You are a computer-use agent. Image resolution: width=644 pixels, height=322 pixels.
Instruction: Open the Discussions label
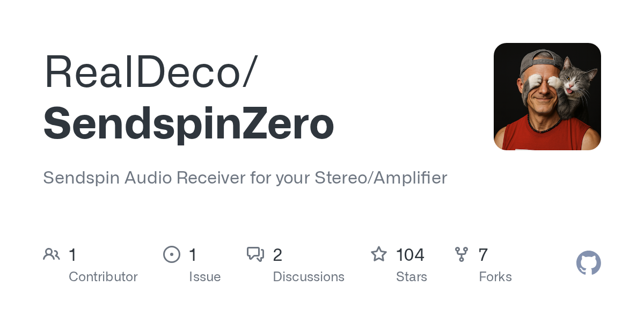point(309,277)
